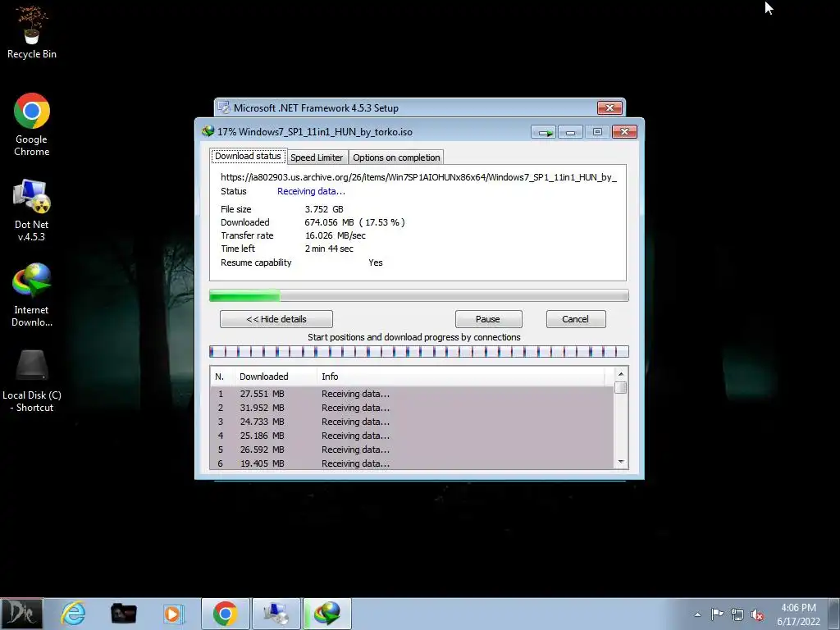Select connection row 2 with 31.952 MB
This screenshot has height=630, width=840.
click(412, 408)
